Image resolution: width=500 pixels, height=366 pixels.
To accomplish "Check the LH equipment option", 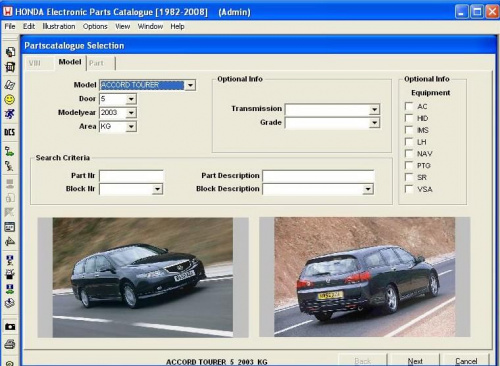I will pyautogui.click(x=409, y=142).
